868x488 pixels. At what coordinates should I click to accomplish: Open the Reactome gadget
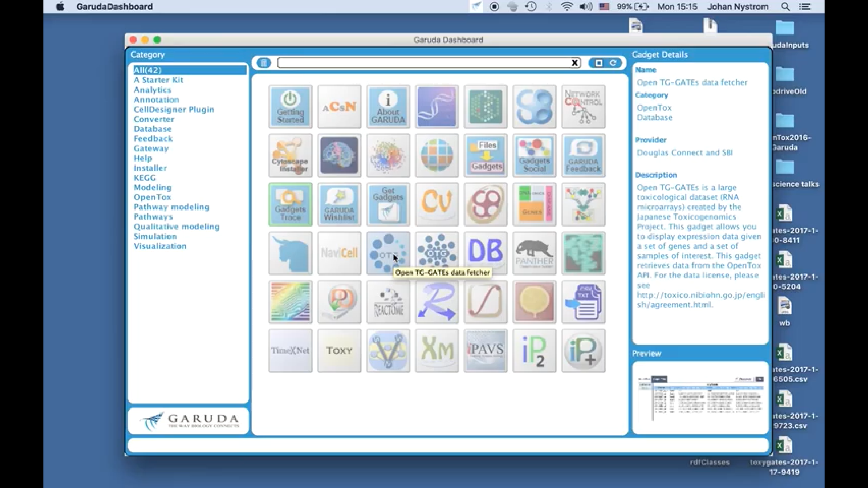tap(388, 302)
